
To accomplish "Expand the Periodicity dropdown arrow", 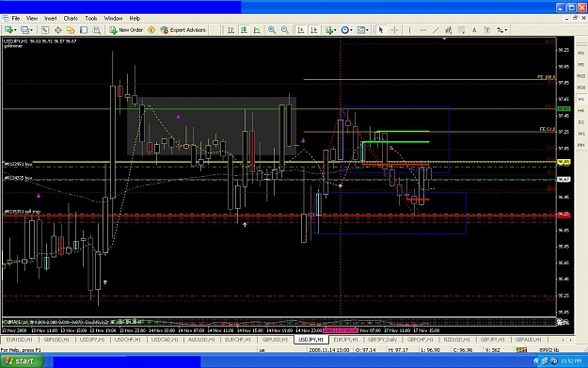I will pyautogui.click(x=351, y=30).
